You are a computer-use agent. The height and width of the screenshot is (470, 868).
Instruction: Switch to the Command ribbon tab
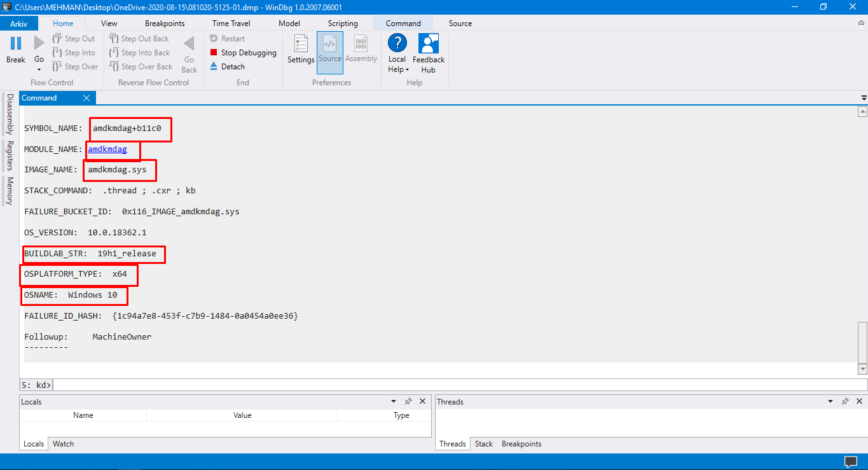tap(403, 24)
